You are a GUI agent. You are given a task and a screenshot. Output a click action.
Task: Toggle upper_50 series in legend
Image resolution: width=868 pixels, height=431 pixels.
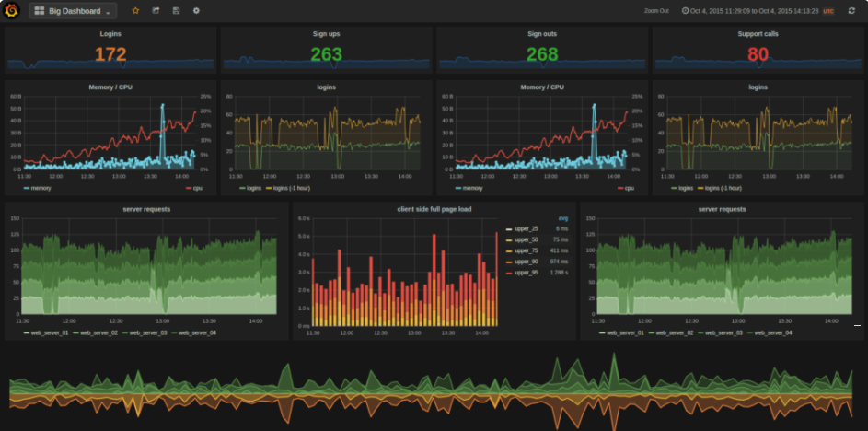point(526,239)
